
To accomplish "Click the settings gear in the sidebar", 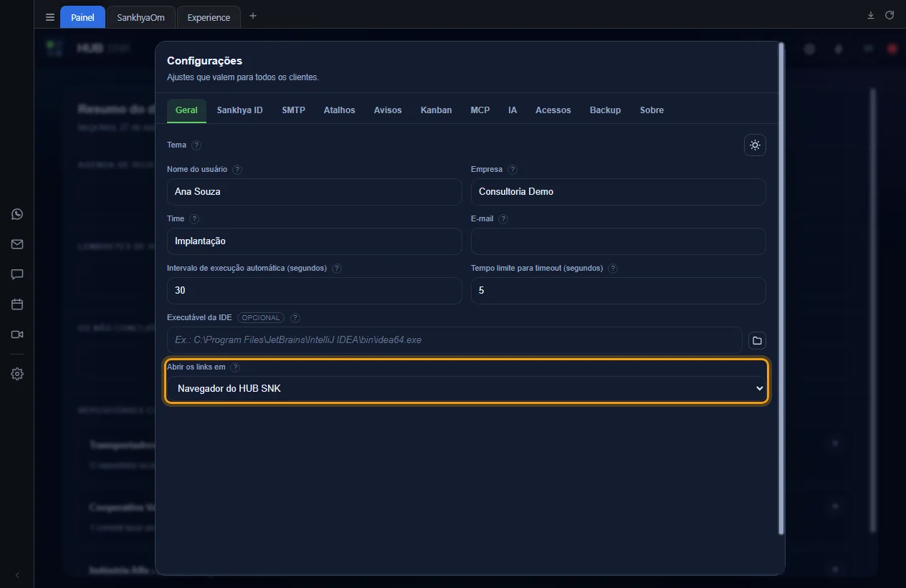I will 17,374.
